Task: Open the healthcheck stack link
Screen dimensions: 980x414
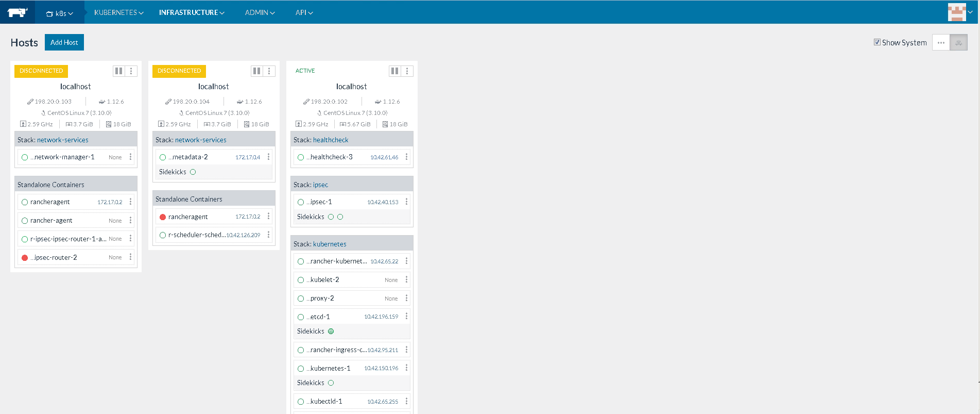Action: (x=331, y=140)
